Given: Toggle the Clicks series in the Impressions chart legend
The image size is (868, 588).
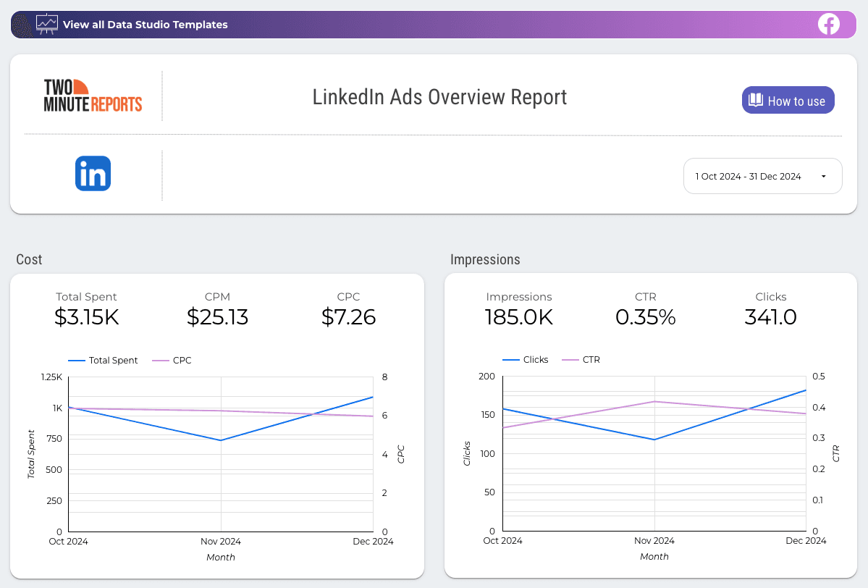Looking at the screenshot, I should [526, 359].
